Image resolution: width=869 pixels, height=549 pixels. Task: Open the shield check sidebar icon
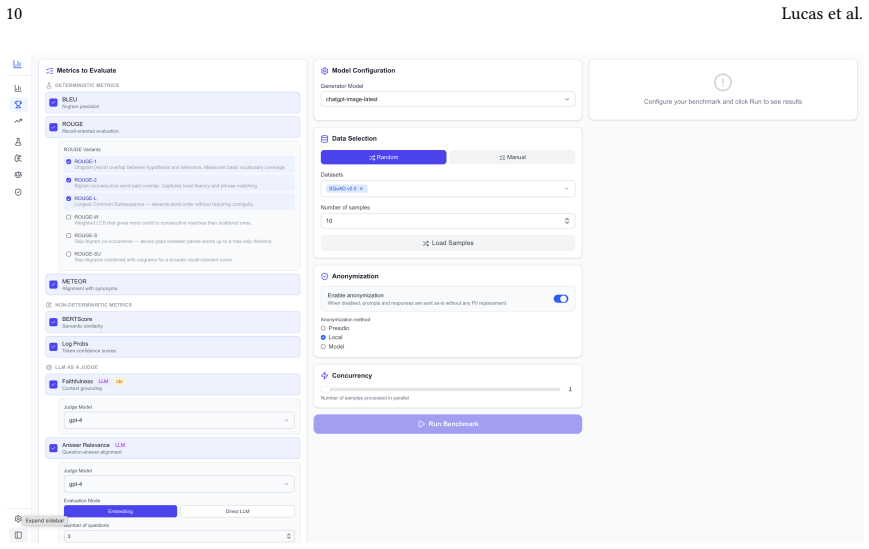tap(18, 192)
